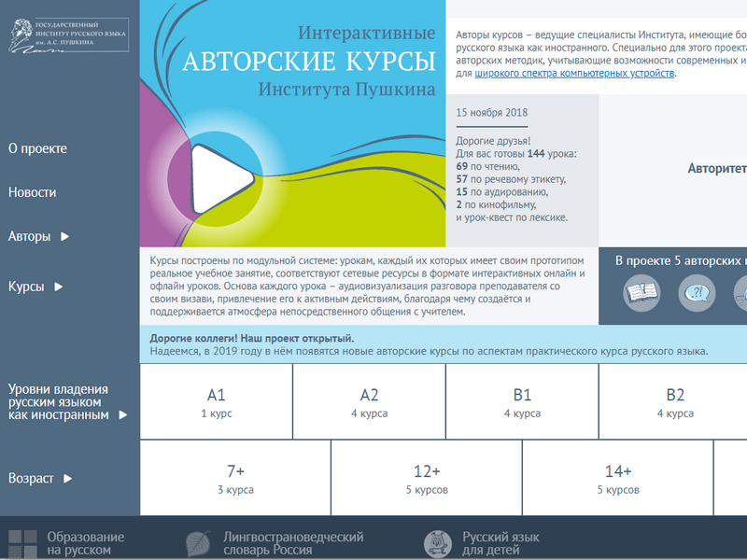The height and width of the screenshot is (560, 747).
Task: Click the owl icon for Русский язык для детей
Action: click(x=437, y=544)
